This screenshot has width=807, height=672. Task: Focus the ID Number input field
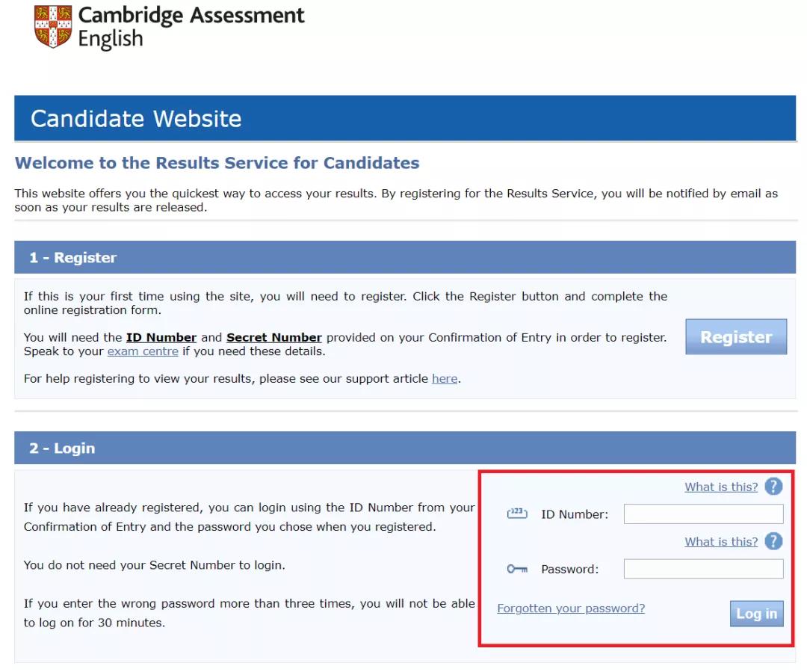click(x=703, y=514)
